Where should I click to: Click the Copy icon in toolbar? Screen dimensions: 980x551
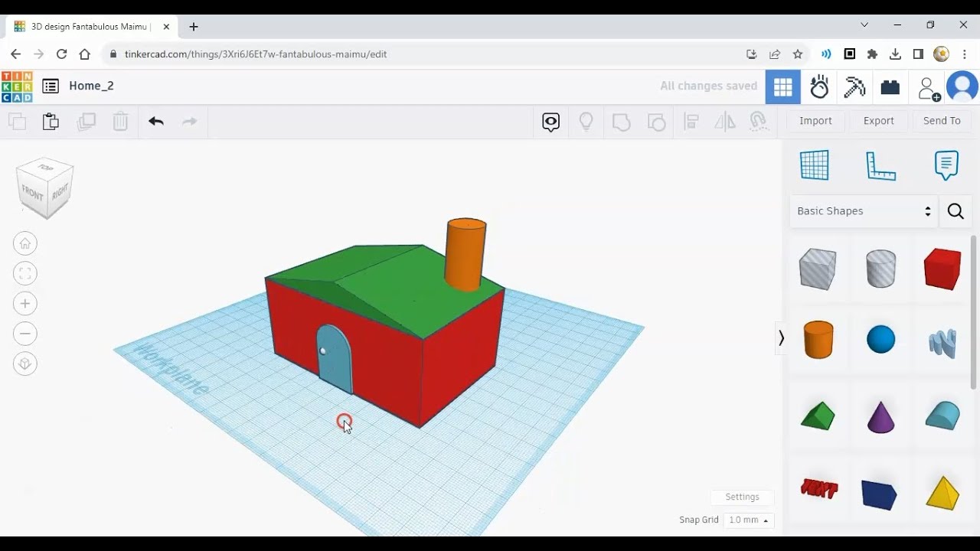point(17,121)
